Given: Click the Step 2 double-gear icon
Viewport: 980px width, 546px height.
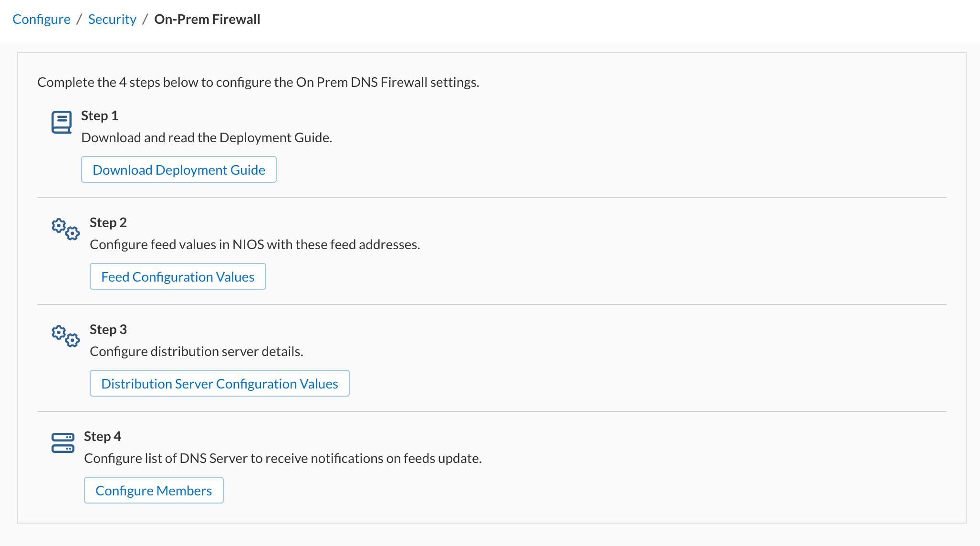Looking at the screenshot, I should (x=65, y=229).
